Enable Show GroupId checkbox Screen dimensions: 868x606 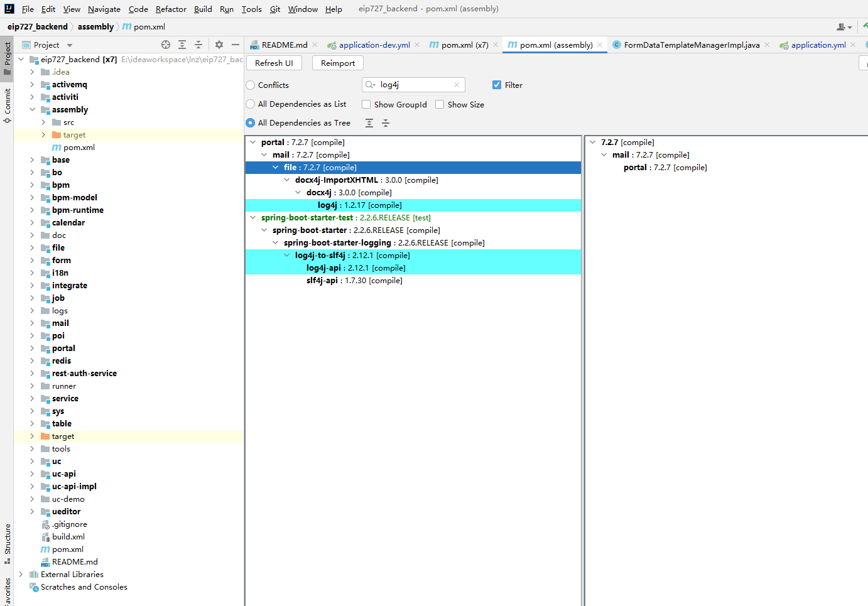(366, 104)
